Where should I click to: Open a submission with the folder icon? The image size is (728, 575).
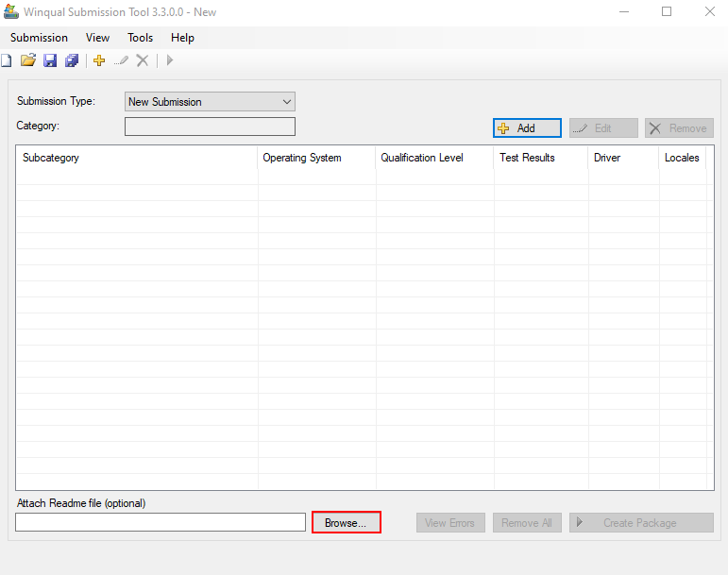pyautogui.click(x=28, y=60)
